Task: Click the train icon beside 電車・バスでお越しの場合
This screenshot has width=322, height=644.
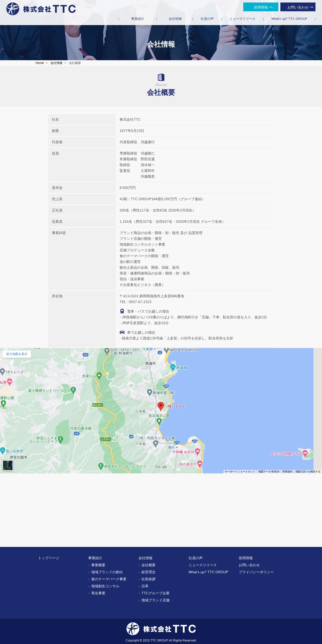Action: pyautogui.click(x=122, y=311)
